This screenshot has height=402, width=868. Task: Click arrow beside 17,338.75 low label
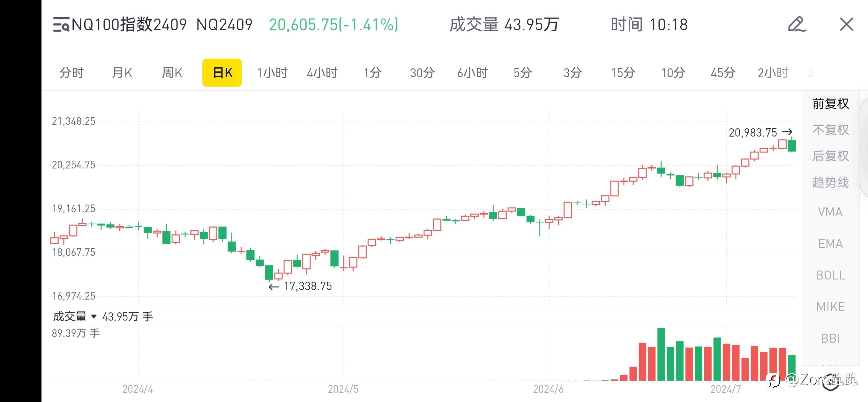click(273, 287)
